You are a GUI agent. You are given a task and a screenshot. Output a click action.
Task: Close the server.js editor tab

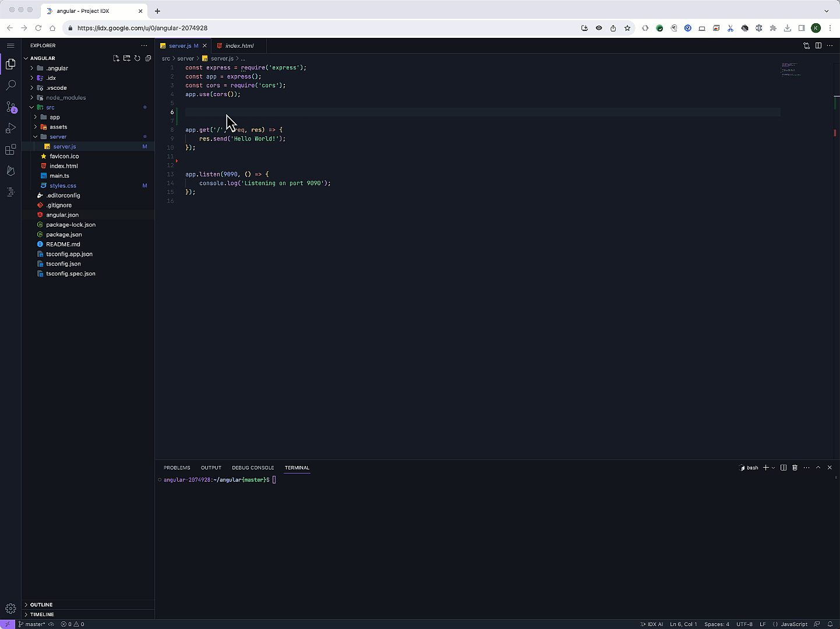coord(204,45)
